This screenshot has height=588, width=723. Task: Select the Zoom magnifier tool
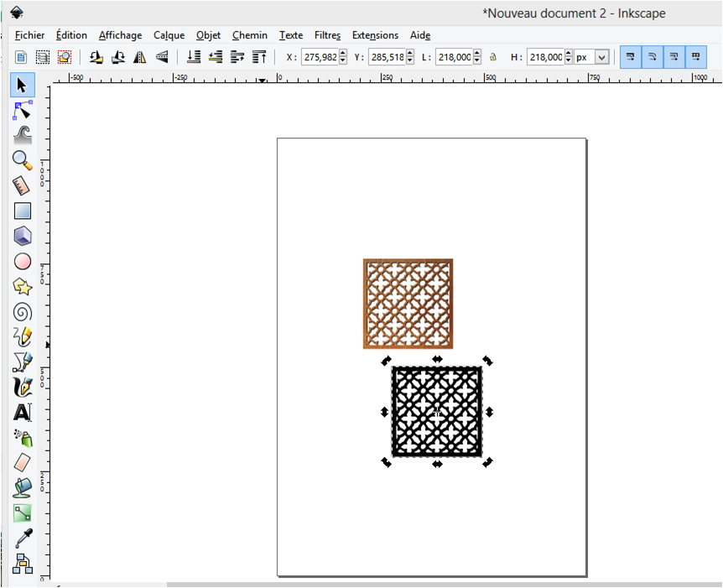coord(22,160)
